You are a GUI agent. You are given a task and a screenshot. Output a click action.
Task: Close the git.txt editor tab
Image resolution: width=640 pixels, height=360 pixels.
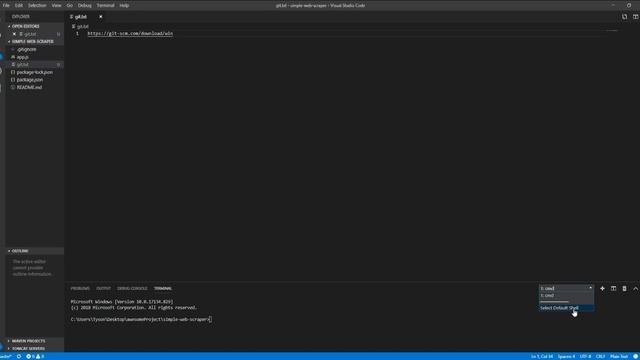(x=100, y=17)
